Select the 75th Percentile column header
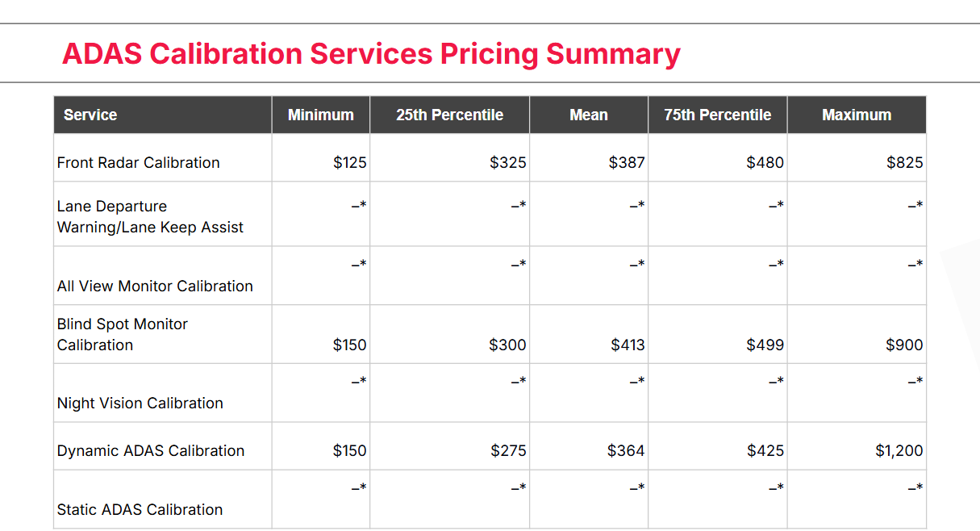 717,115
